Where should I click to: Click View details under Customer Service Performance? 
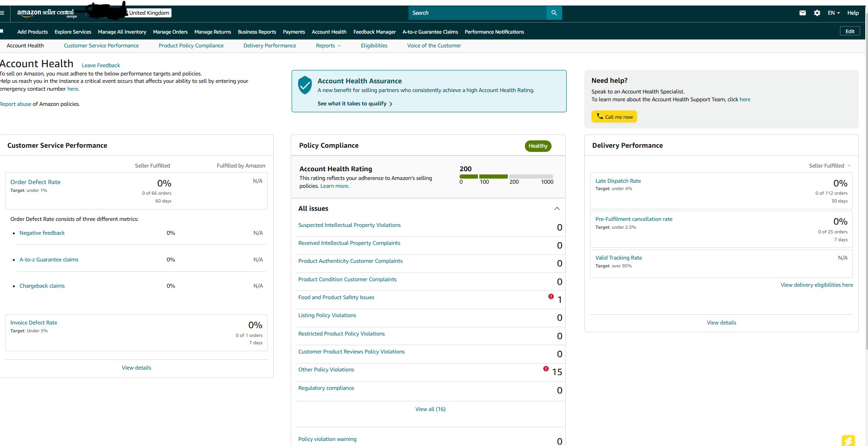tap(136, 368)
